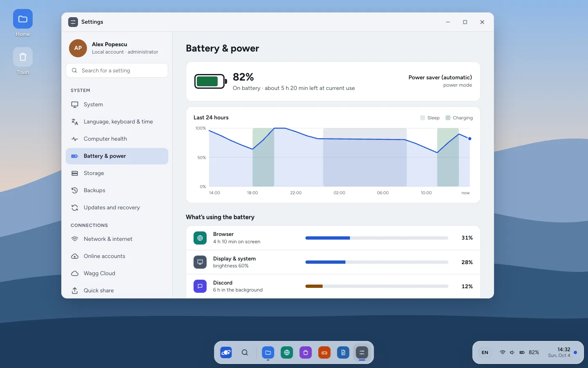This screenshot has height=368, width=588.
Task: Click the battery icon in system tray
Action: (x=522, y=352)
